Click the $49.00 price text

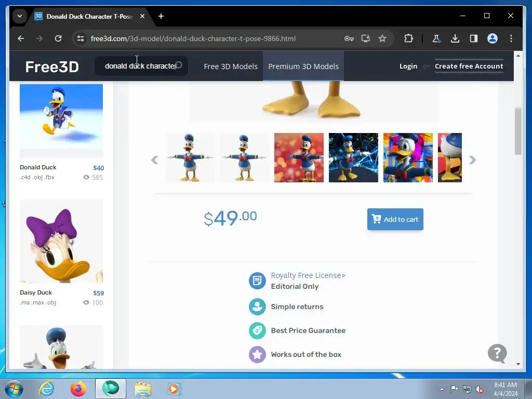[x=230, y=218]
